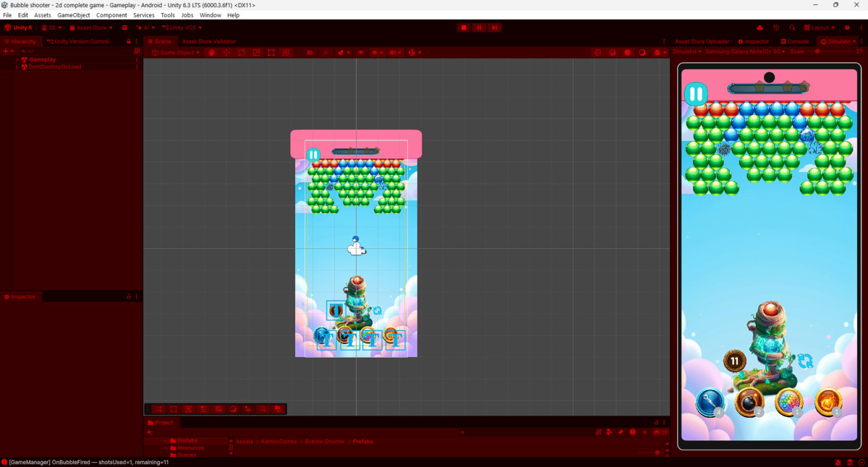Image resolution: width=868 pixels, height=467 pixels.
Task: Open the Layout dropdown
Action: pos(820,28)
